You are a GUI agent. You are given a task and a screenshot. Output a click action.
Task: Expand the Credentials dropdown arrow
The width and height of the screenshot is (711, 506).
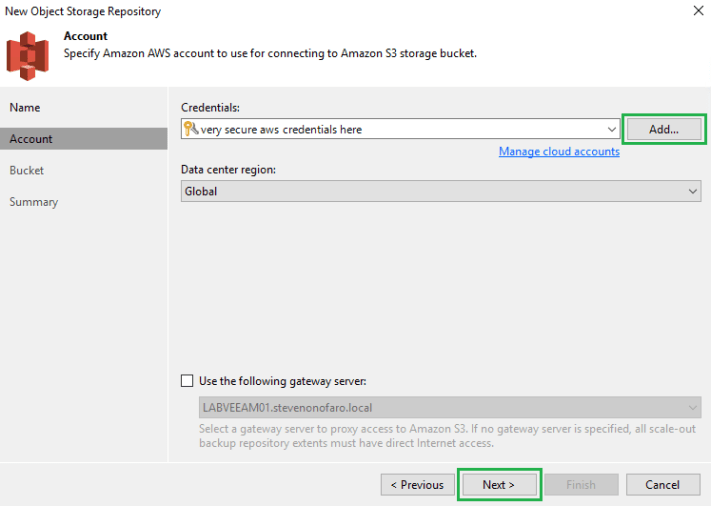612,129
